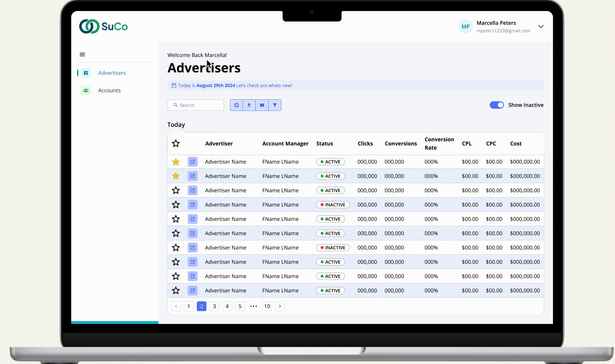
Task: Click the open-link icon in the seventh table row
Action: 193,248
